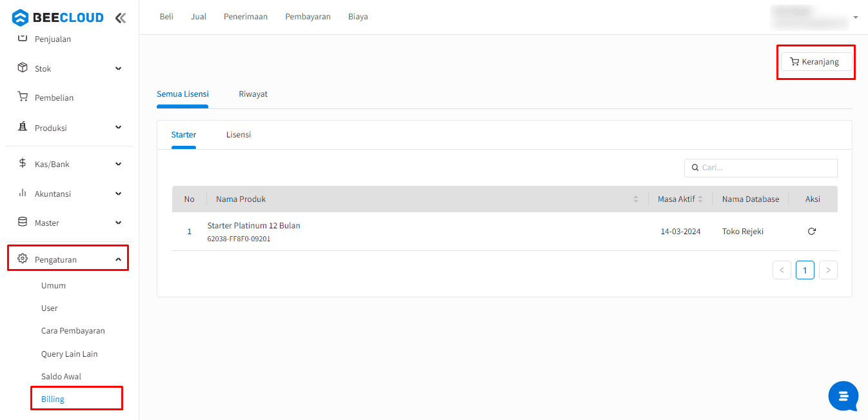Open the Jual top menu
Image resolution: width=868 pixels, height=420 pixels.
199,17
